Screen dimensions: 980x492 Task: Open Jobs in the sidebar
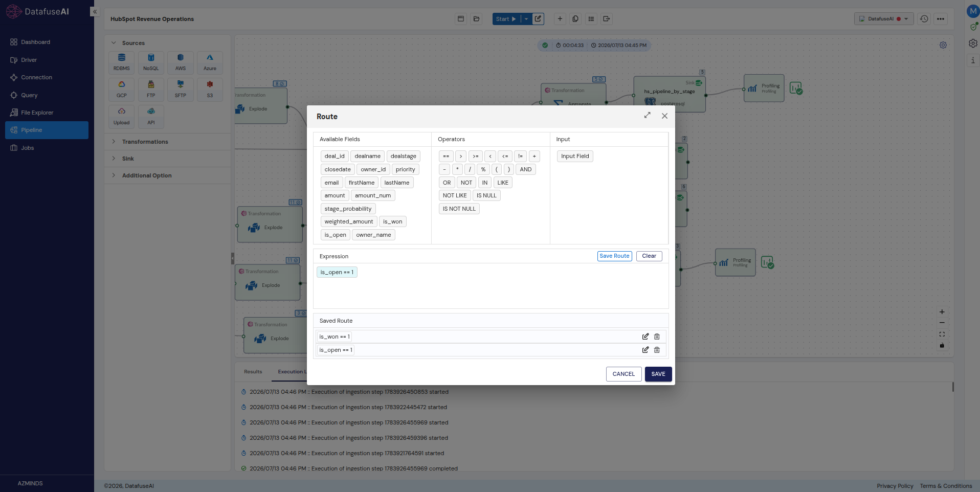pyautogui.click(x=47, y=148)
